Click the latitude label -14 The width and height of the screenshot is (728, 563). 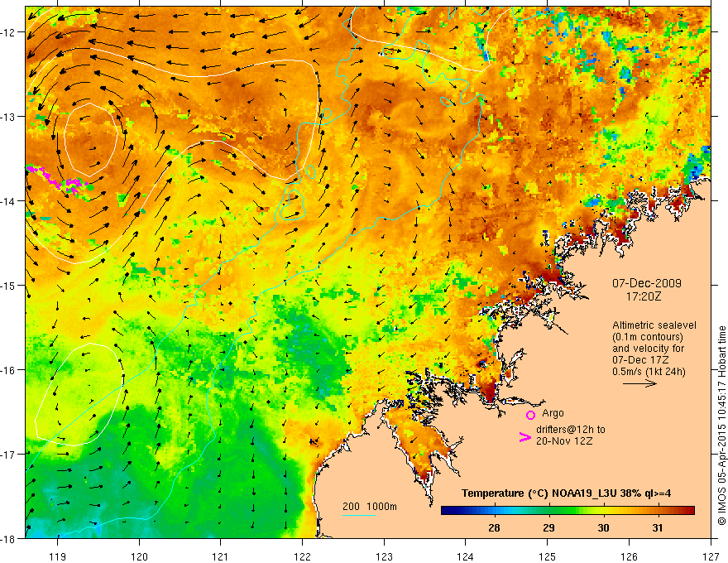click(7, 201)
